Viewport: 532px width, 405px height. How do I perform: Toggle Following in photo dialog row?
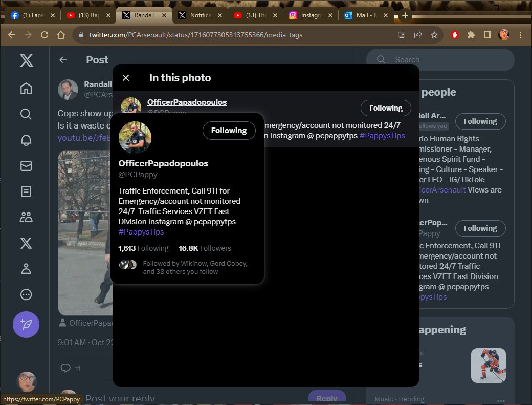[386, 108]
